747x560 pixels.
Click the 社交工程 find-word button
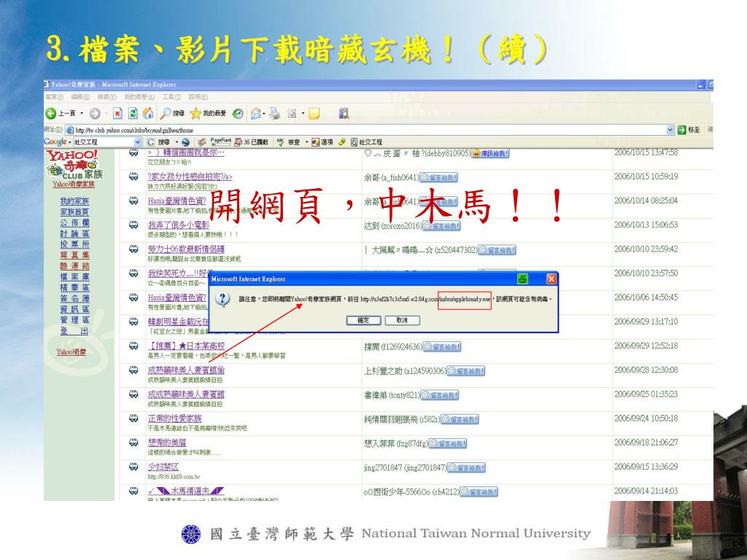point(366,142)
